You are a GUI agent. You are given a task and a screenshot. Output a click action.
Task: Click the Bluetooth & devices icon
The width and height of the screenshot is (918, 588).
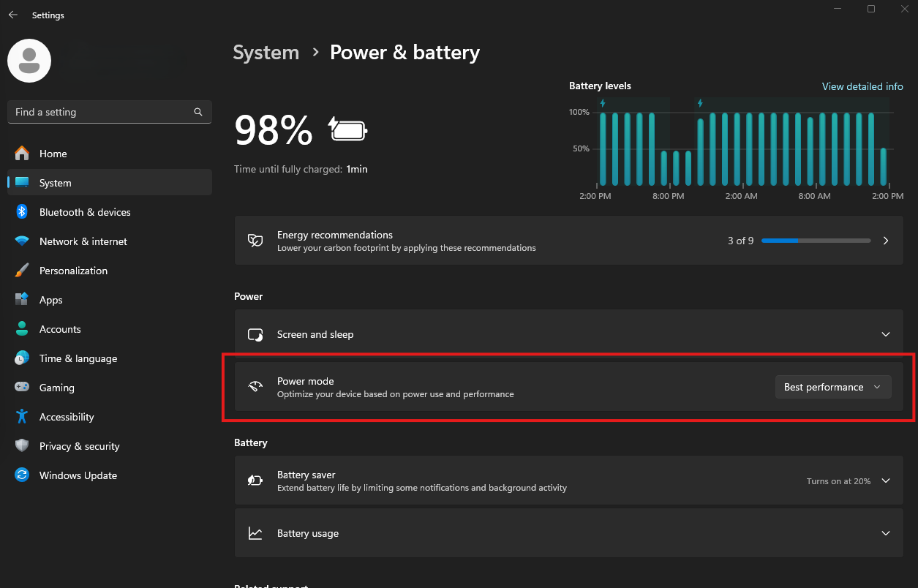[22, 212]
